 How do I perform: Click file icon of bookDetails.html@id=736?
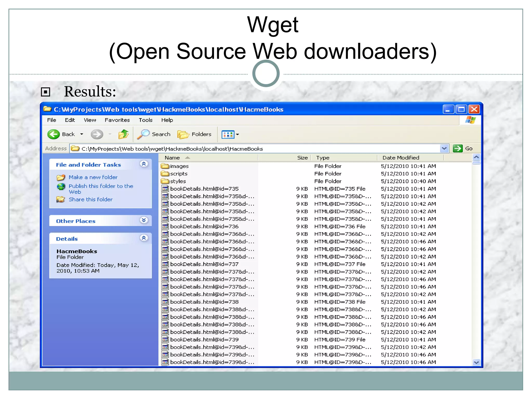pyautogui.click(x=165, y=226)
